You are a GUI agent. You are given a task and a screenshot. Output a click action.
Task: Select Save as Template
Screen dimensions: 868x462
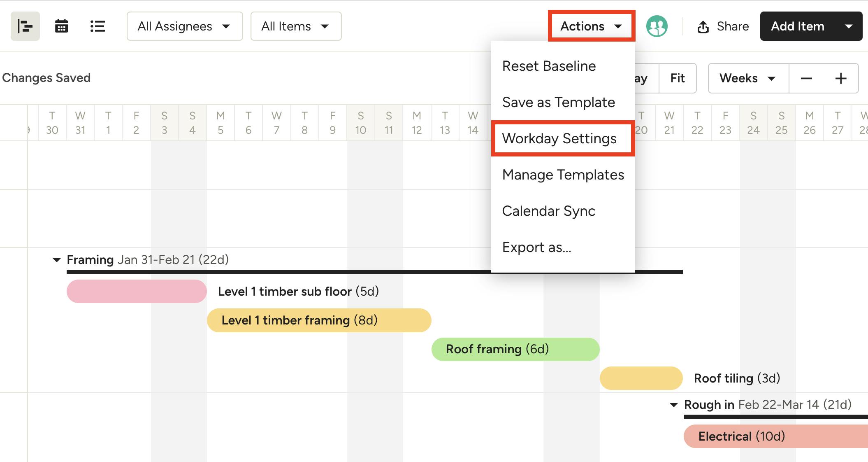[558, 102]
